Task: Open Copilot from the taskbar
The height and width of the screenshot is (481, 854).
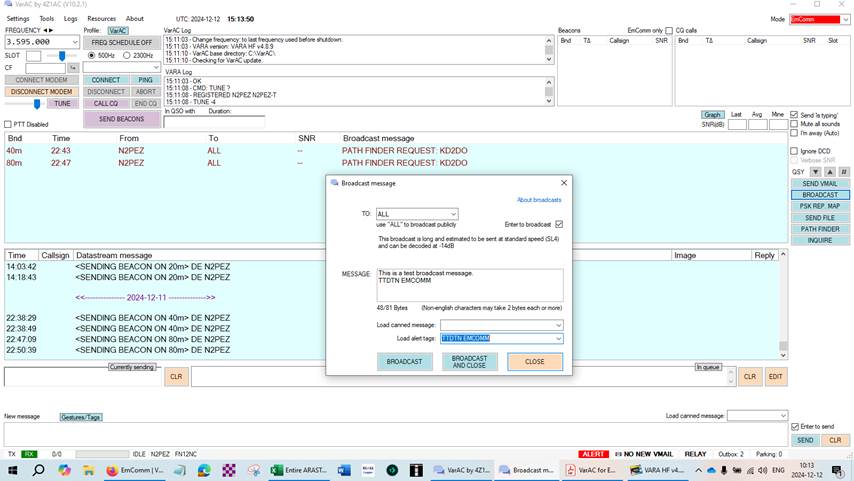Action: click(64, 470)
